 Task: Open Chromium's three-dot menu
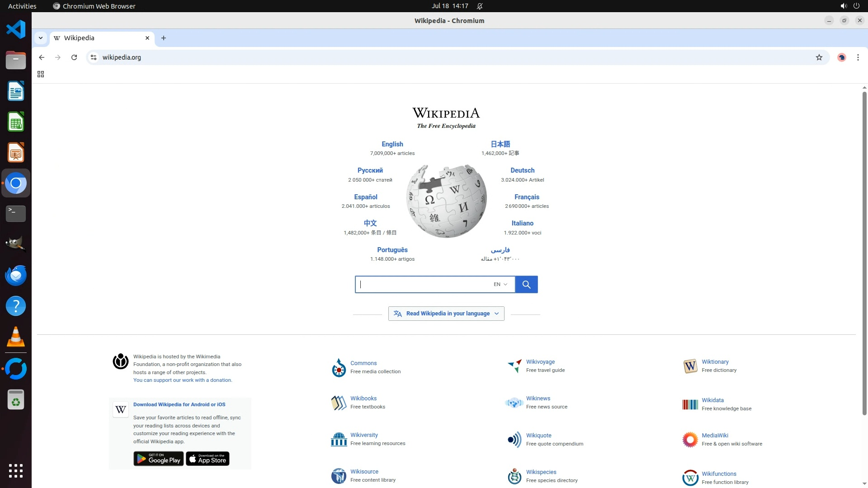[x=858, y=57]
